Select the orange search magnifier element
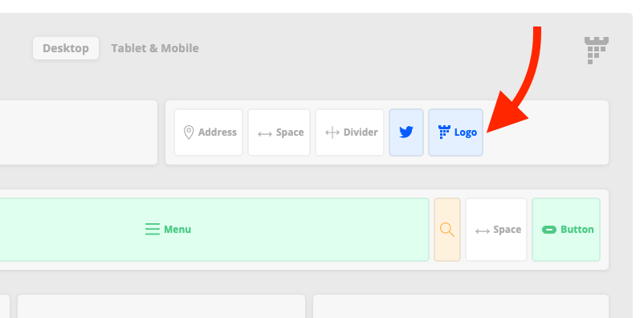The image size is (644, 318). click(x=447, y=230)
